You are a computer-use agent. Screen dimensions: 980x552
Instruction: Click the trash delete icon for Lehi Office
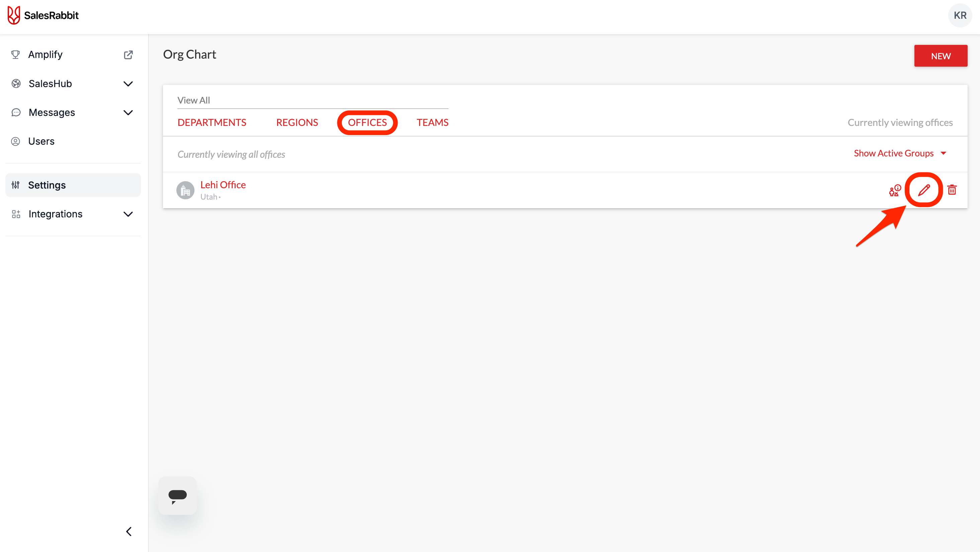[952, 190]
